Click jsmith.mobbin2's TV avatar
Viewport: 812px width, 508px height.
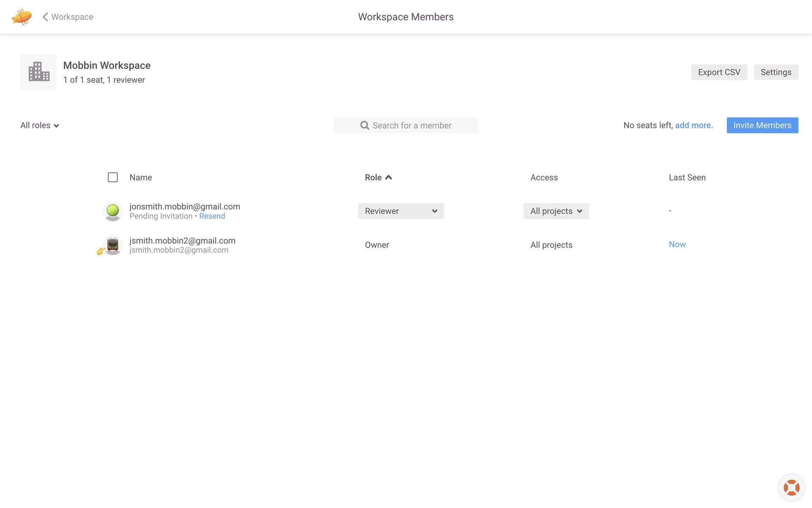coord(112,245)
